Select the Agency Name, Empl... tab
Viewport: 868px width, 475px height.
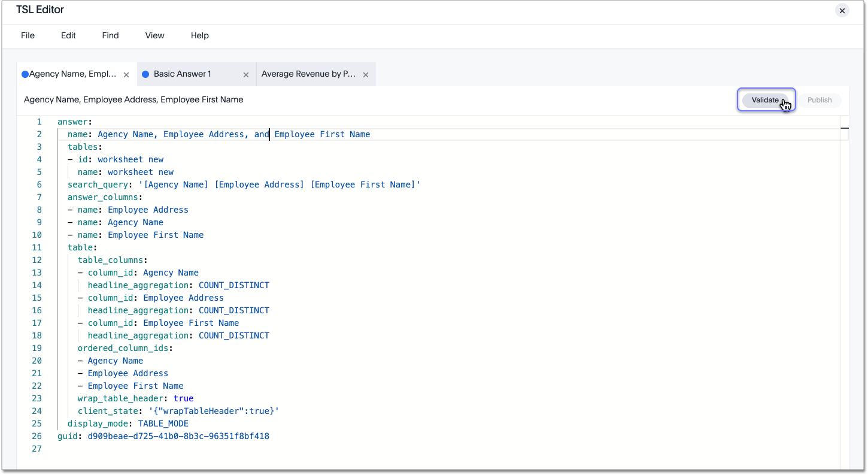[72, 74]
